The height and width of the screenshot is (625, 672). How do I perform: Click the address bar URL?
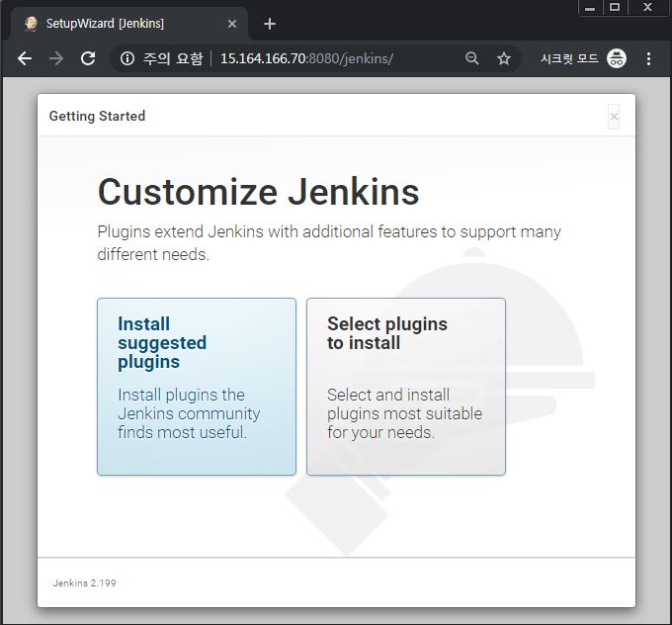(x=306, y=58)
